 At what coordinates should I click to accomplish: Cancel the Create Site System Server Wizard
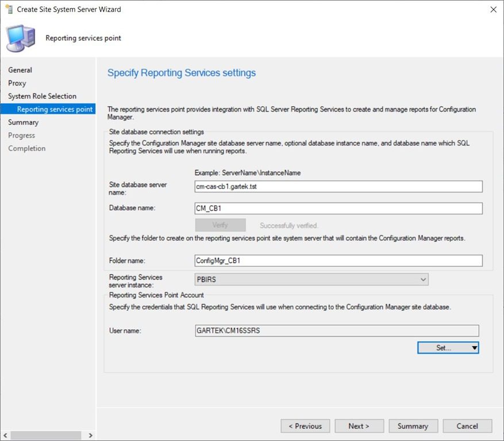[x=467, y=425]
